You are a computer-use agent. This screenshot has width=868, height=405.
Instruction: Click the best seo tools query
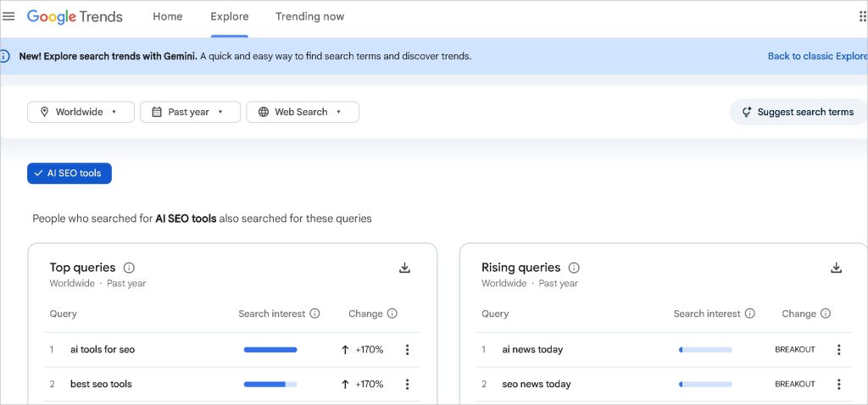tap(101, 384)
